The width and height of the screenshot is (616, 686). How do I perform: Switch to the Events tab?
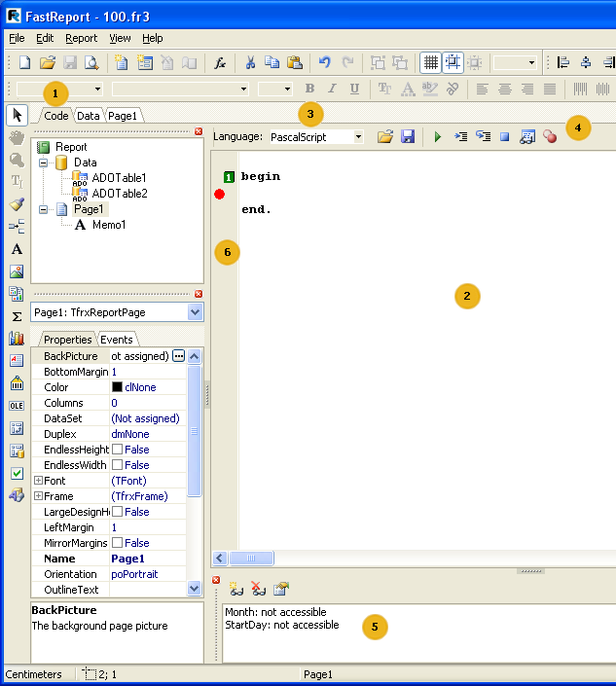click(117, 340)
